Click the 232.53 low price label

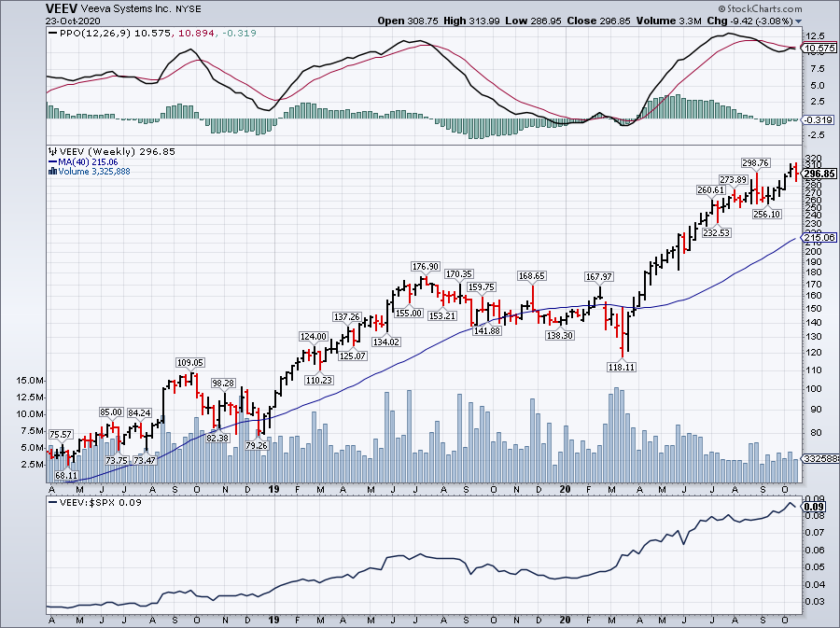click(x=717, y=233)
